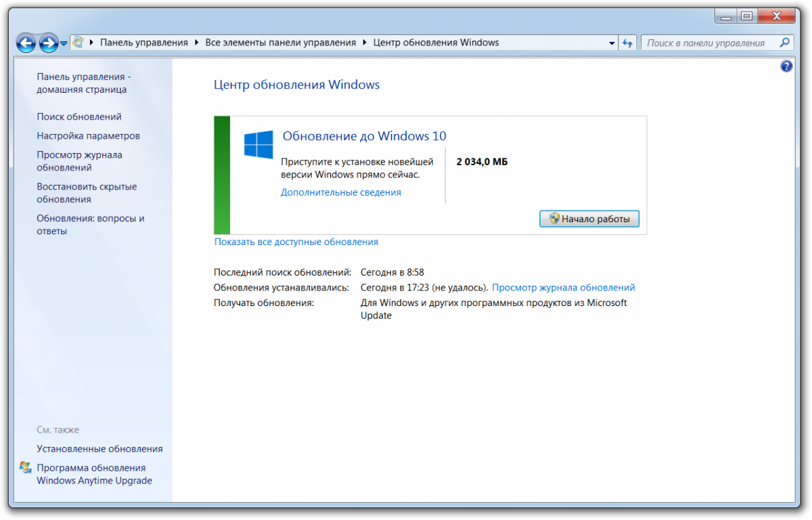This screenshot has height=520, width=812.
Task: Open Просмотр журнала обновлений sidebar link
Action: click(79, 161)
